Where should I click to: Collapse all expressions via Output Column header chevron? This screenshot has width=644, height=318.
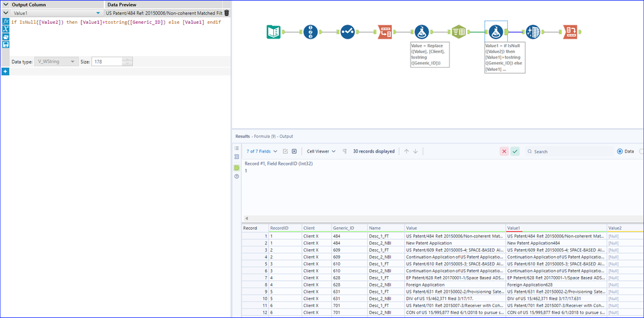coord(6,5)
